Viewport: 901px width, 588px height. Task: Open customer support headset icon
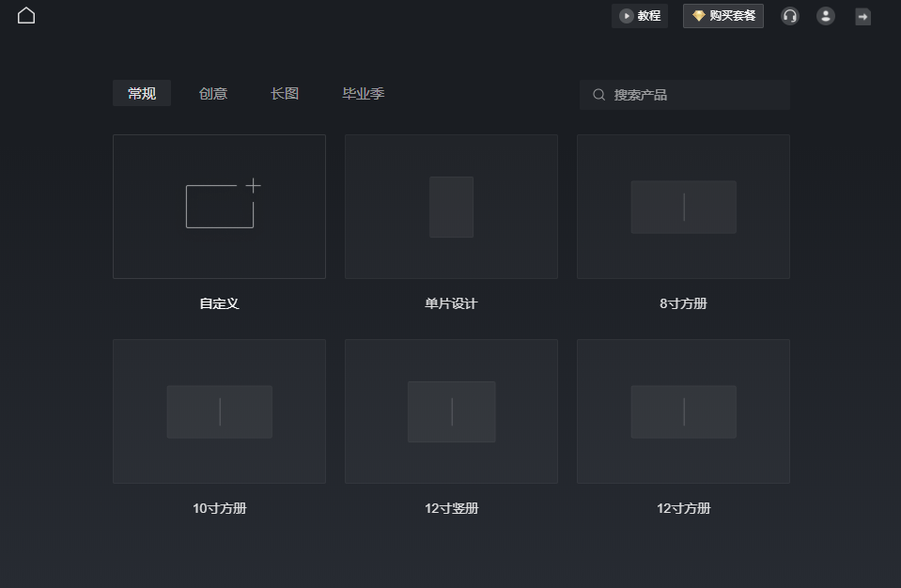[790, 16]
